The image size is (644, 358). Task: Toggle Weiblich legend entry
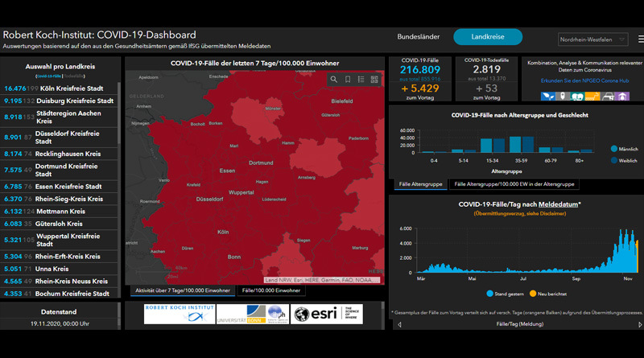(625, 161)
